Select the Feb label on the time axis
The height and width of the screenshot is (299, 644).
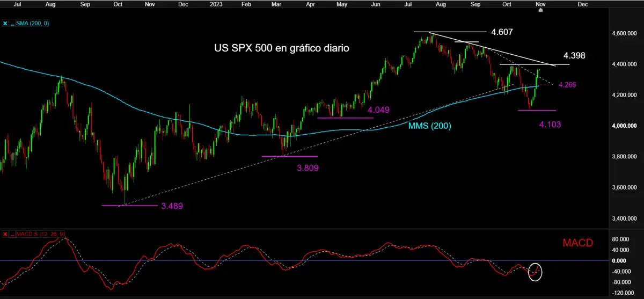[x=246, y=5]
